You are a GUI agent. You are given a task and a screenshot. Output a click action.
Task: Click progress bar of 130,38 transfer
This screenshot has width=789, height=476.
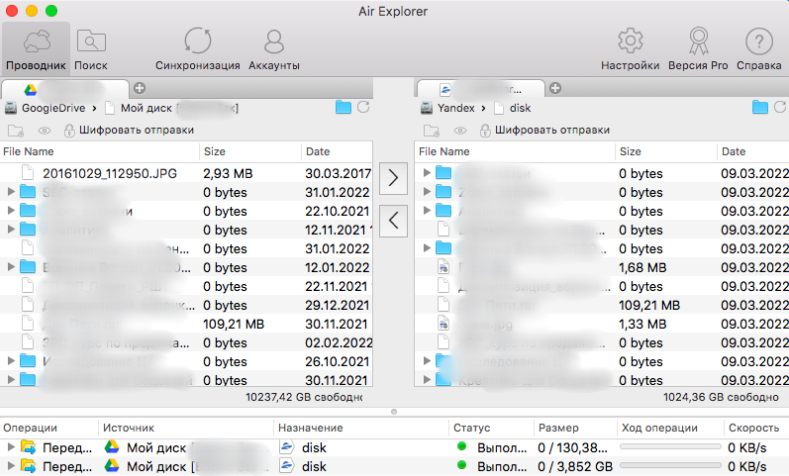point(670,447)
